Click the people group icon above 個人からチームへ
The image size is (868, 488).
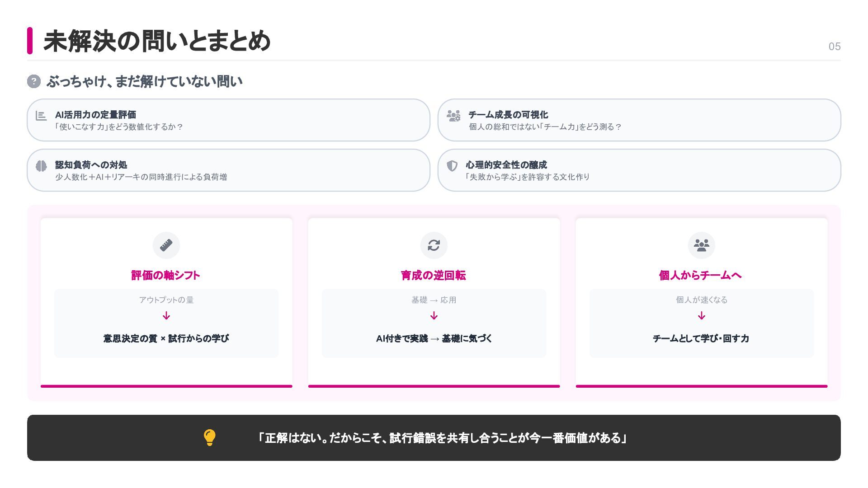pos(701,245)
